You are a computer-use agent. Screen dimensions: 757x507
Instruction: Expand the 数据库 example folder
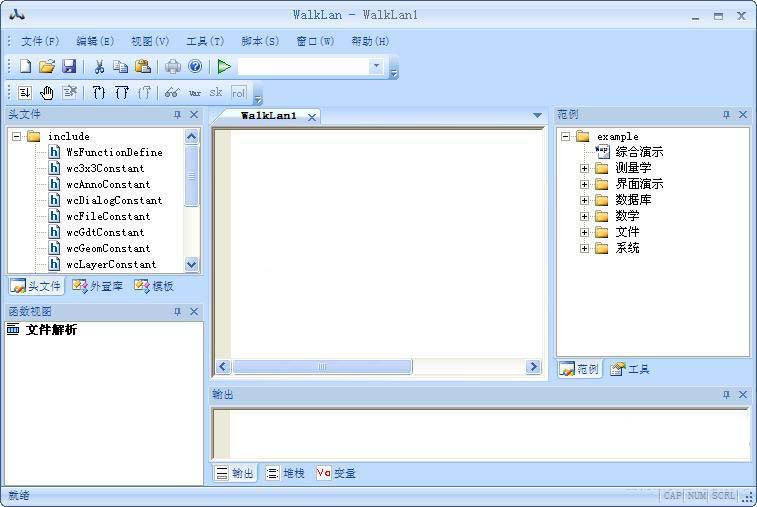click(x=584, y=200)
